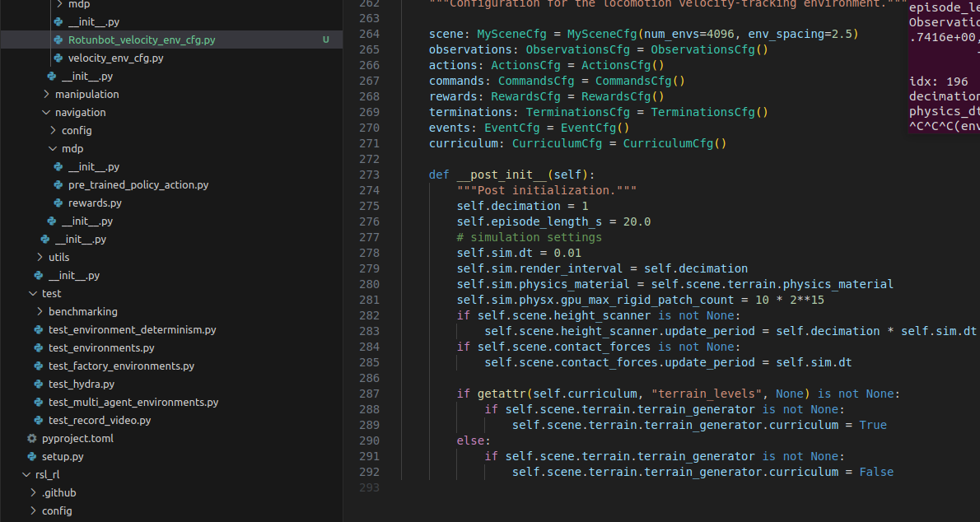Click Python icon of test_environments.py
980x522 pixels.
(x=38, y=347)
